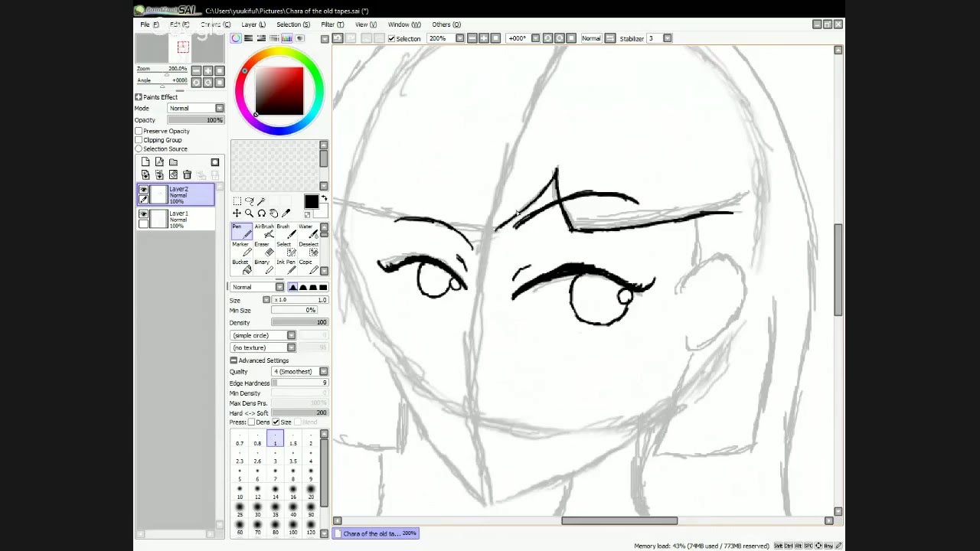Click the undo arrow on the canvas toolbar
The width and height of the screenshot is (980, 551).
338,38
